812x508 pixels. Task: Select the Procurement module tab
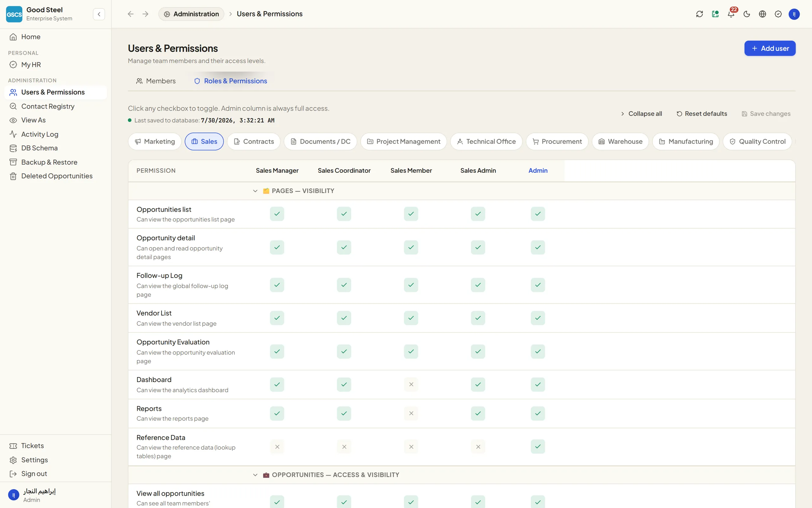557,142
